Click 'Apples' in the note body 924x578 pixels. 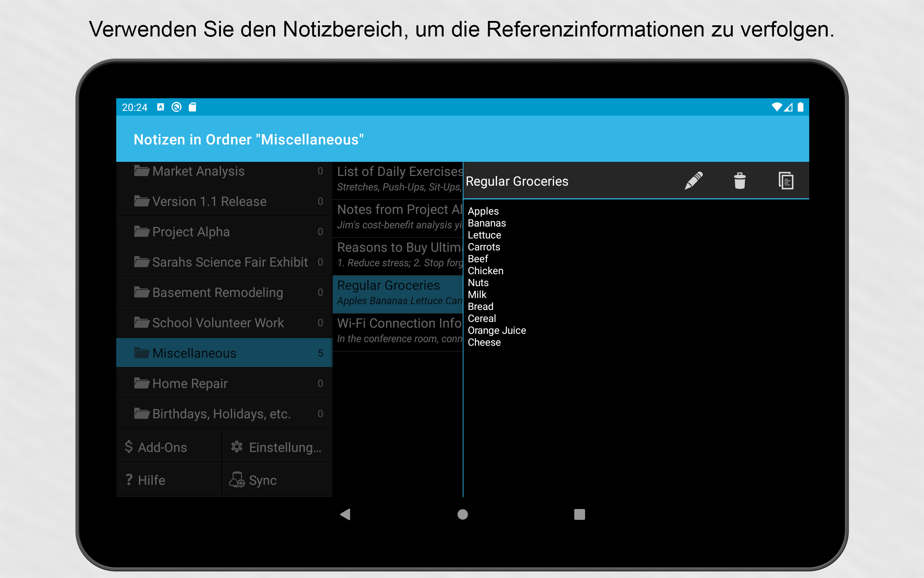[483, 211]
